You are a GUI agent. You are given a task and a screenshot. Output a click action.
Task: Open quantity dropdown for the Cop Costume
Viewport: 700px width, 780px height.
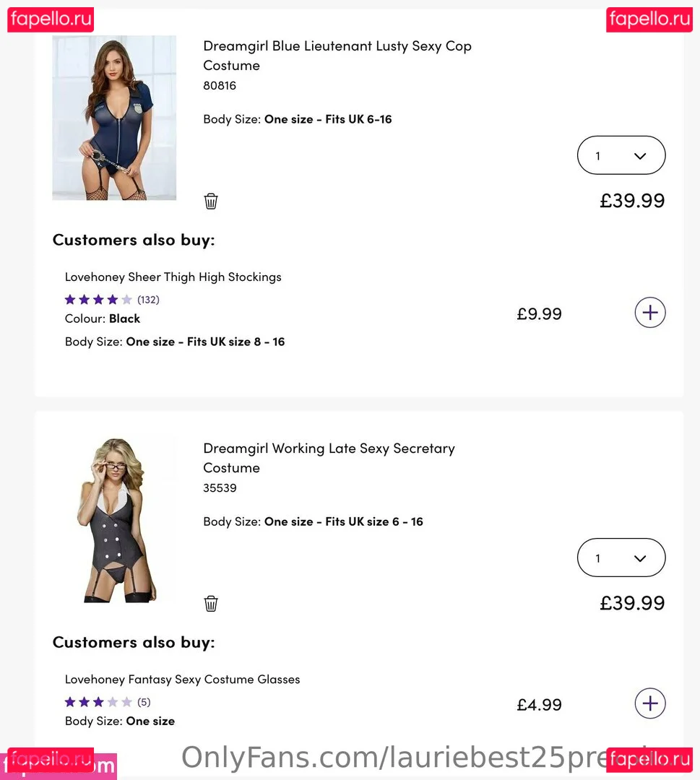coord(621,155)
